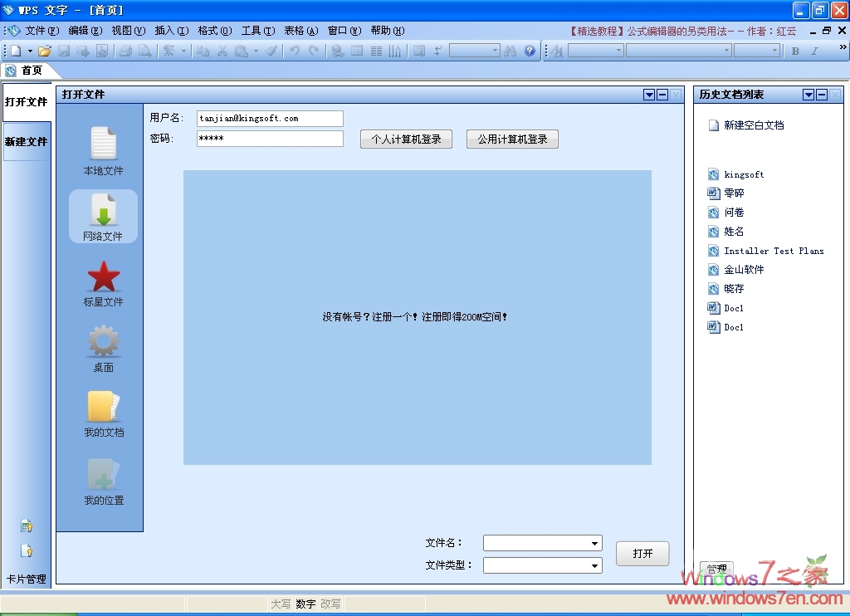Click the 打开 button
Screen dimensions: 850x616
click(x=642, y=554)
